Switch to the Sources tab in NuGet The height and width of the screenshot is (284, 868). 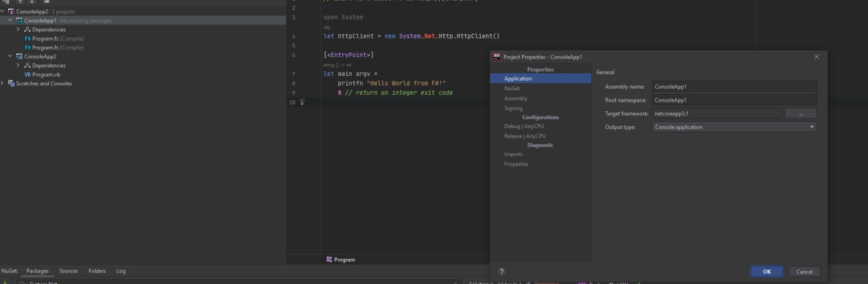click(68, 271)
